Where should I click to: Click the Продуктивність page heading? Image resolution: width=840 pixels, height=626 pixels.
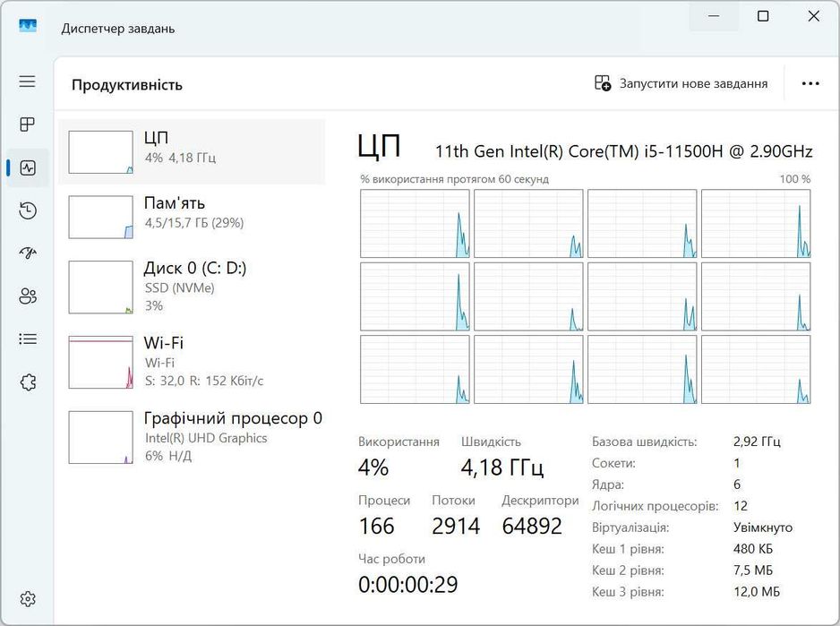127,85
